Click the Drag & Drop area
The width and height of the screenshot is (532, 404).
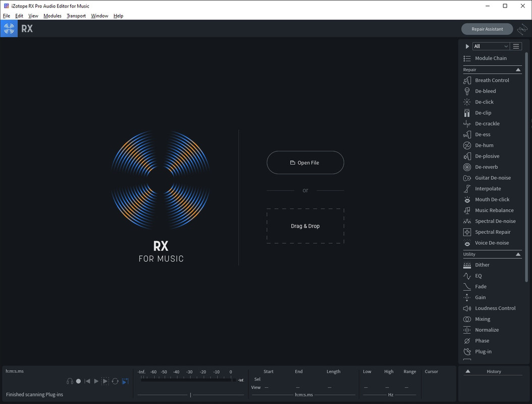[305, 226]
